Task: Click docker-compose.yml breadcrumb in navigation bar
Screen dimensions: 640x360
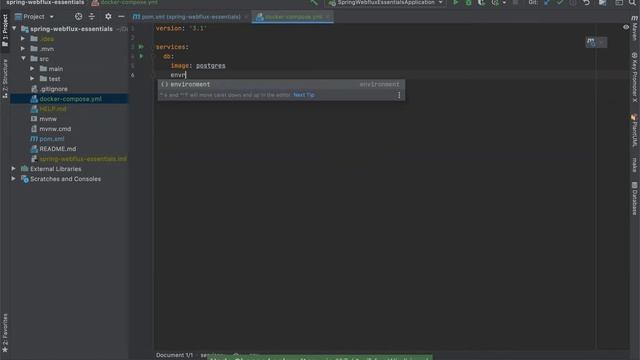Action: tap(124, 2)
